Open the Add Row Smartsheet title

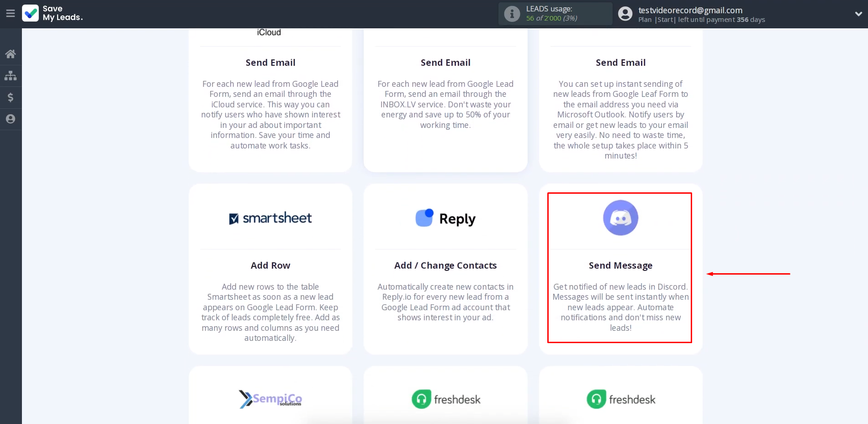coord(270,265)
